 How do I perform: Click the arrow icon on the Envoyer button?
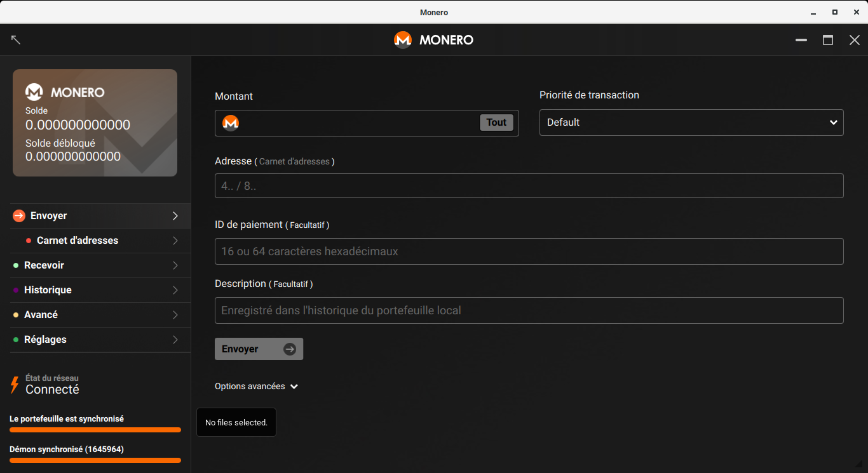click(290, 349)
